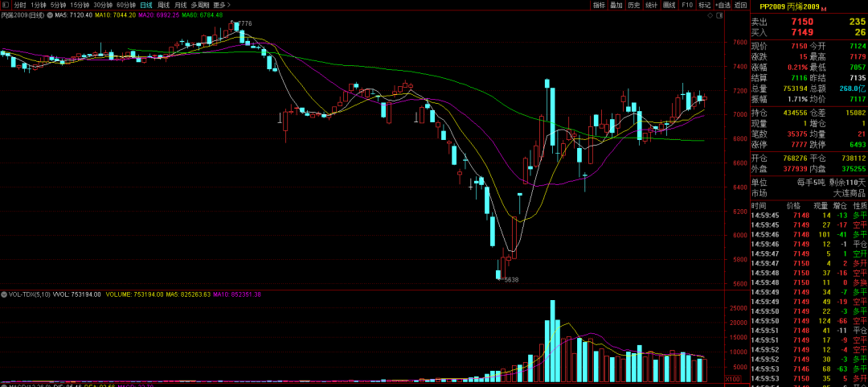Click the volume MA10: 852351.38 label
This screenshot has height=387, width=868.
(237, 294)
